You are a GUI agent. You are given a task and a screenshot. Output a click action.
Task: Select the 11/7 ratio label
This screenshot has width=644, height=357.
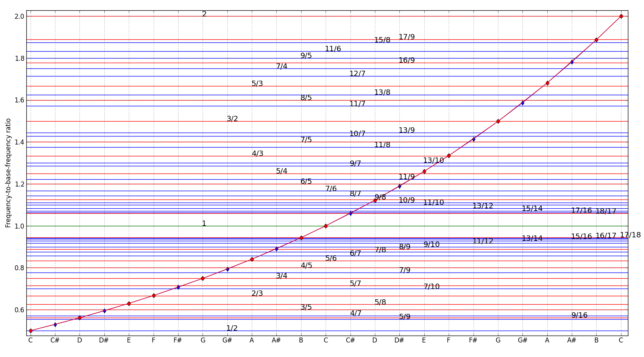click(x=357, y=104)
